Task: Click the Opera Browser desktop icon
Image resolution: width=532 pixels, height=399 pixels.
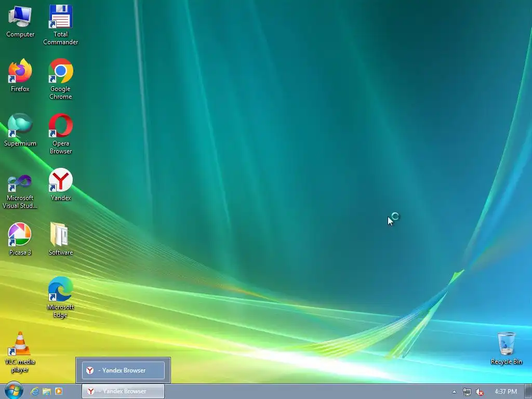Action: tap(60, 134)
